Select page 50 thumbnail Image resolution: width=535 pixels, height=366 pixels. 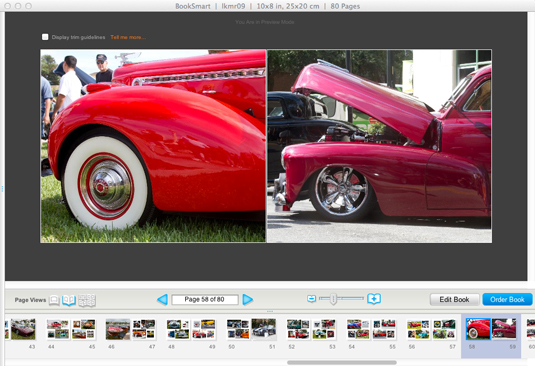point(238,329)
